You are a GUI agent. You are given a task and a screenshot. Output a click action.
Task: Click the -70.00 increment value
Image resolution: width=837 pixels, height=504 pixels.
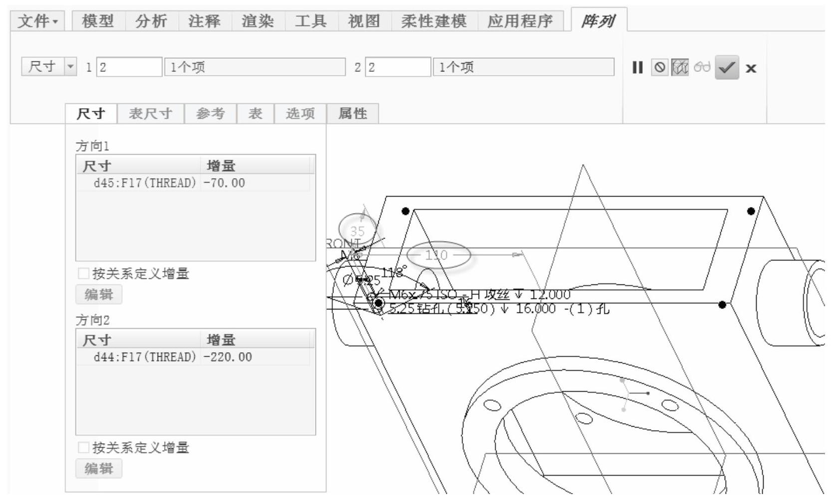[x=224, y=183]
